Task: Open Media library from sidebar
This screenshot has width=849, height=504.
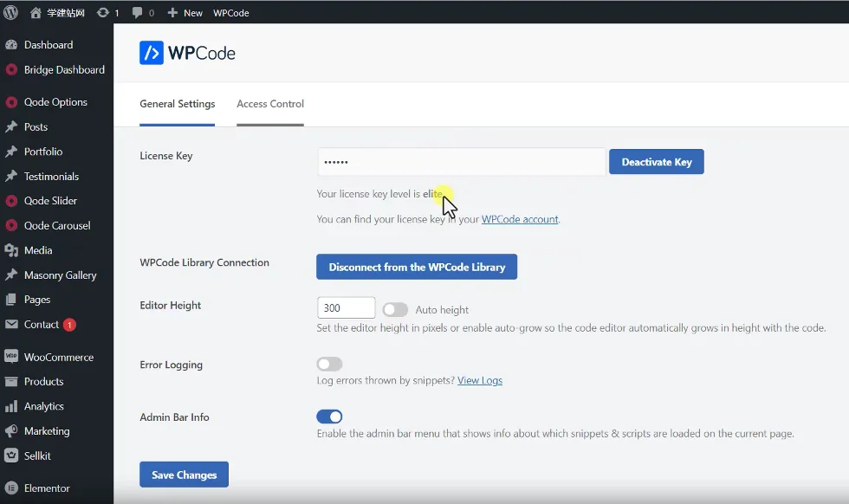Action: point(38,250)
